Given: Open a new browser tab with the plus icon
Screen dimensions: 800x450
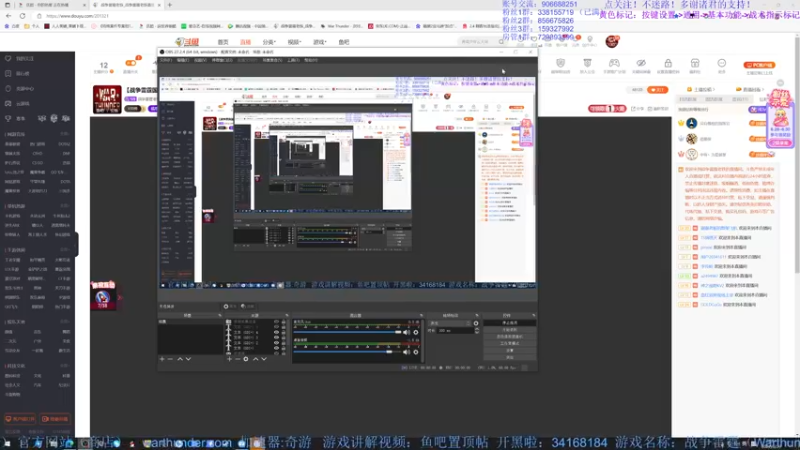Looking at the screenshot, I should click(169, 5).
